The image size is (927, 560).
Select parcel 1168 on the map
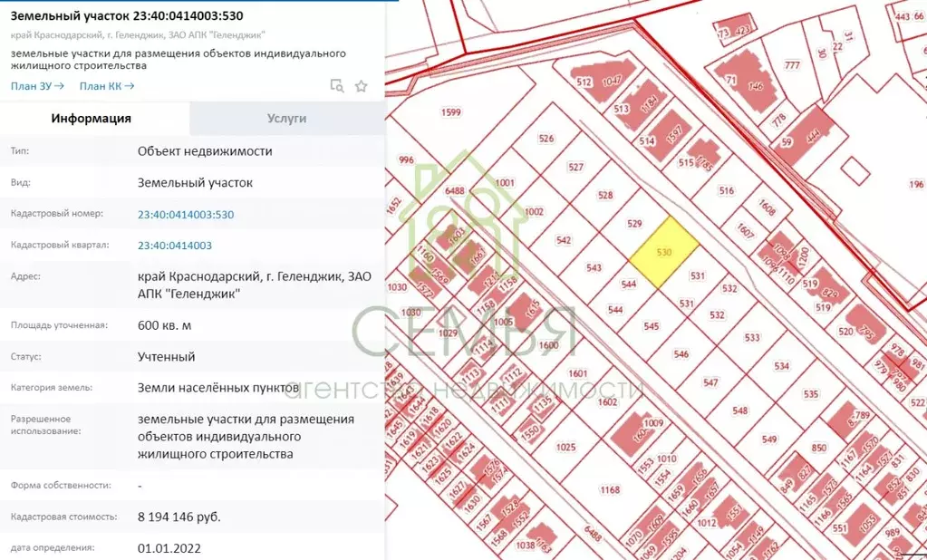coord(610,489)
